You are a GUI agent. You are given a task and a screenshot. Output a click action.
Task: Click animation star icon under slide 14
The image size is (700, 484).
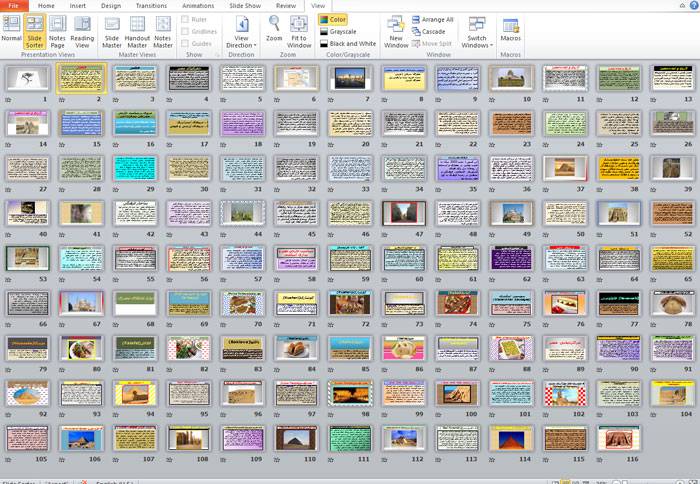8,145
